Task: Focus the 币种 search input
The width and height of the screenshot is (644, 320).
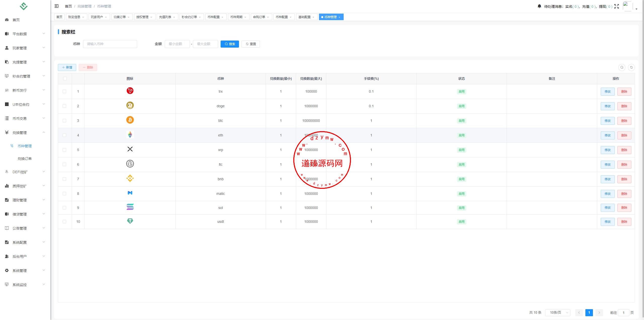Action: (110, 44)
